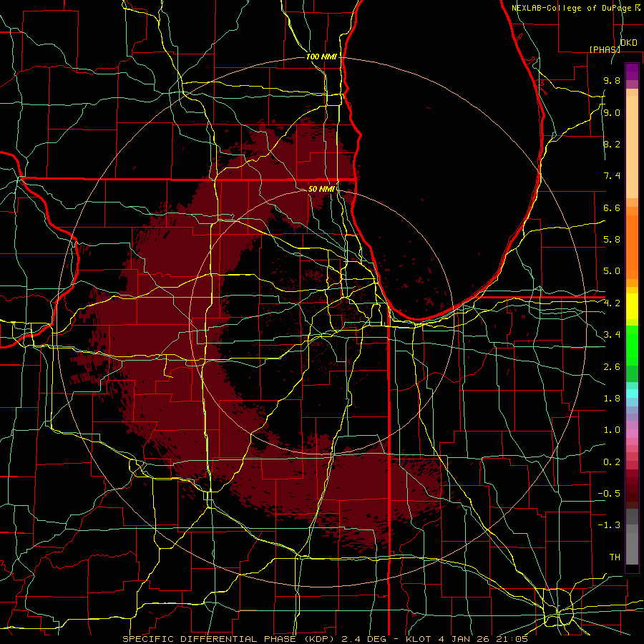The height and width of the screenshot is (644, 644).
Task: Select the 2.6 scale label
Action: (x=612, y=367)
